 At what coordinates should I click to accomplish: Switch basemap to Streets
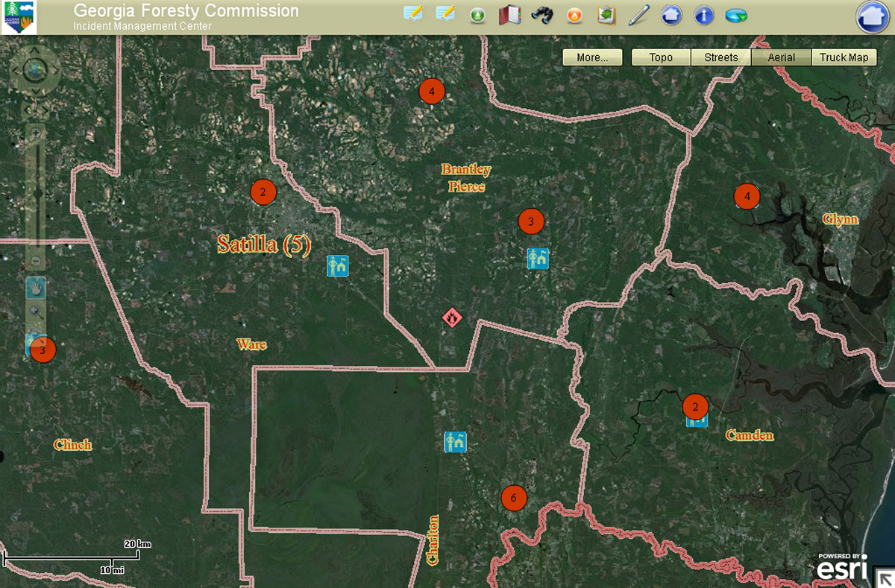(x=721, y=57)
